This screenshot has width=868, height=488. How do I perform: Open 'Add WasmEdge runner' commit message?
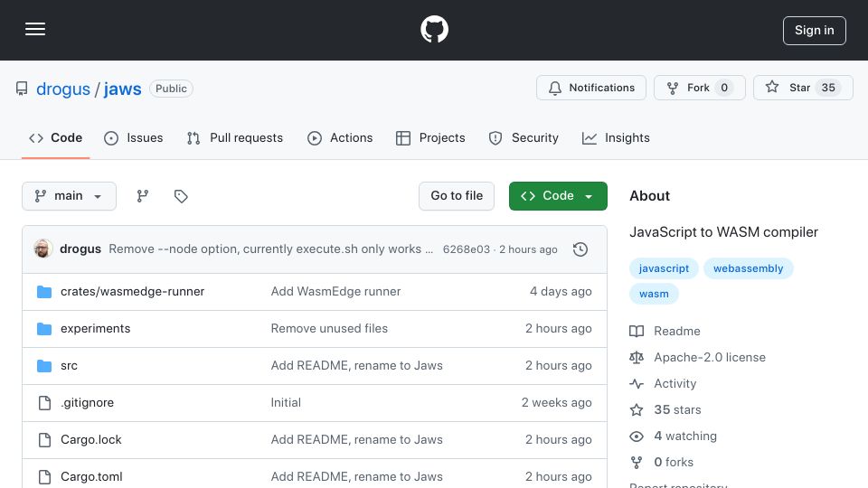point(335,292)
